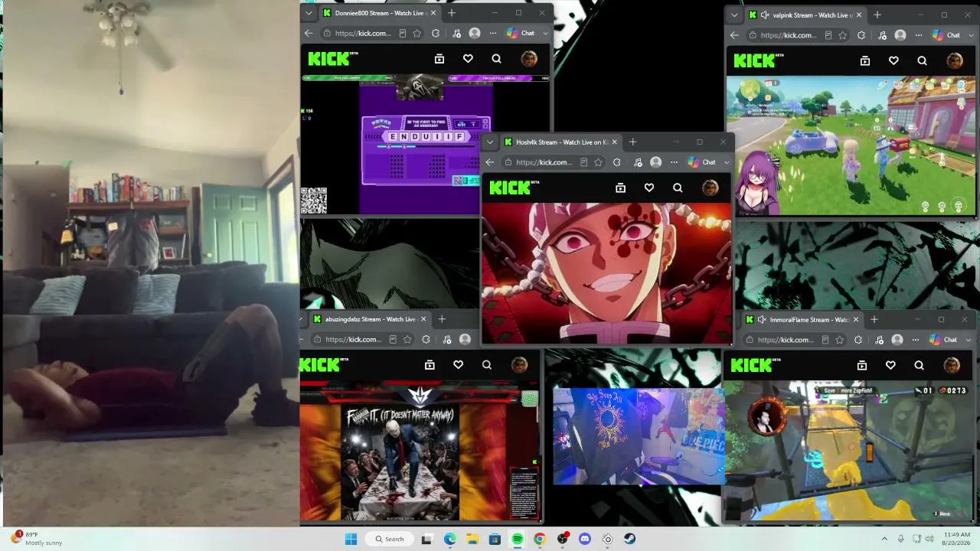The height and width of the screenshot is (551, 980).
Task: Open Copilot Chat in Hosh4k window
Action: 702,162
